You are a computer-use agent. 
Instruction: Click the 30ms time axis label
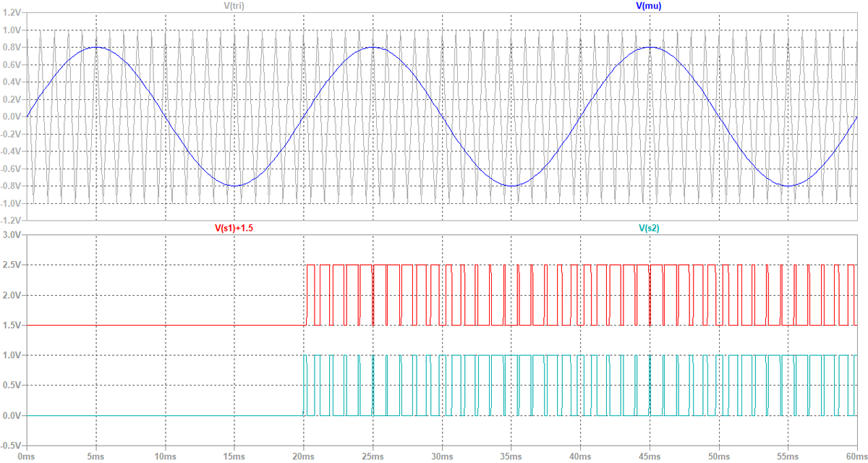pos(442,457)
